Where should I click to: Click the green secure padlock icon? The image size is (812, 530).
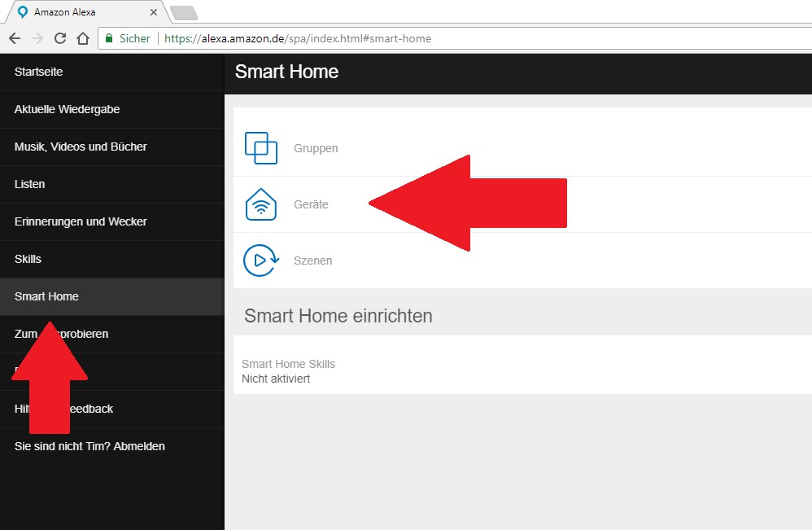point(109,38)
